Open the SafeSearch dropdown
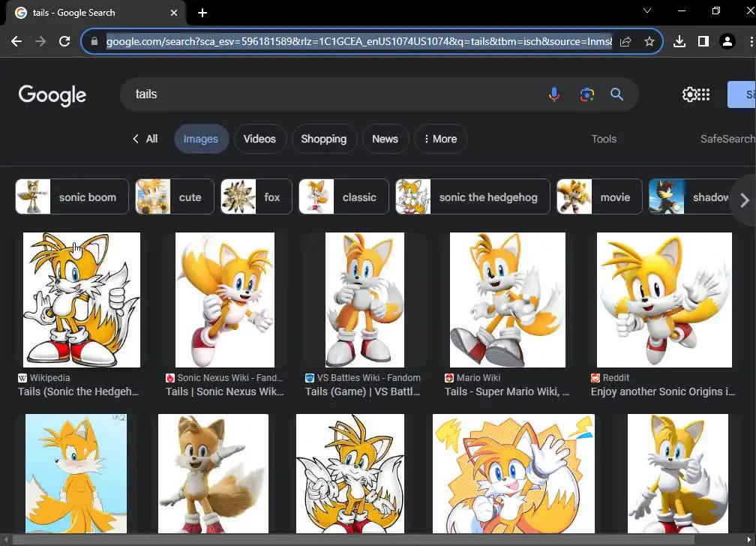 [727, 139]
